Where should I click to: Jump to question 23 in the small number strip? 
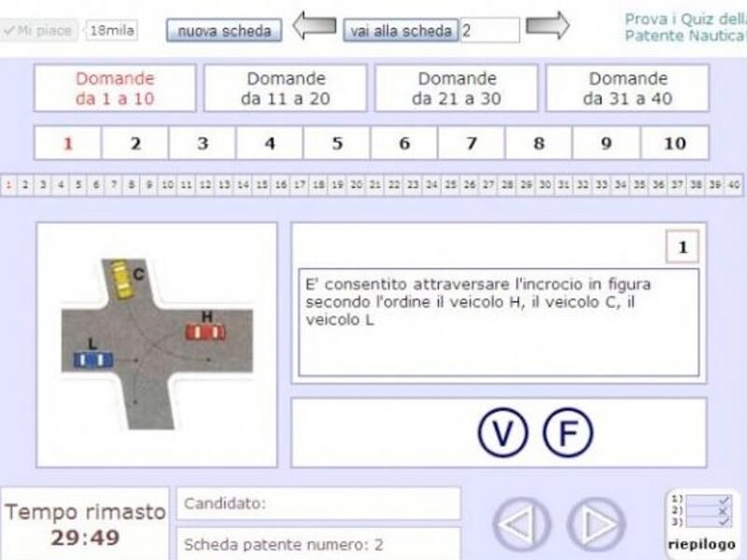click(x=414, y=184)
